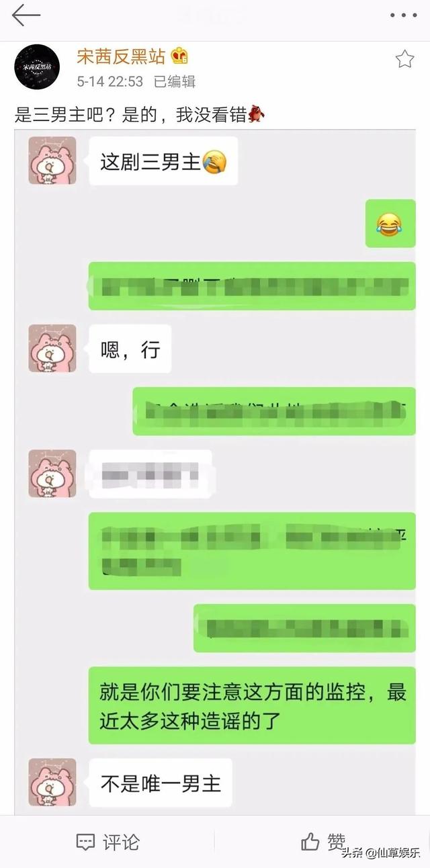Screen dimensions: 430x868
Task: Tap the 这剧三男主 chat bubble
Action: 163,161
